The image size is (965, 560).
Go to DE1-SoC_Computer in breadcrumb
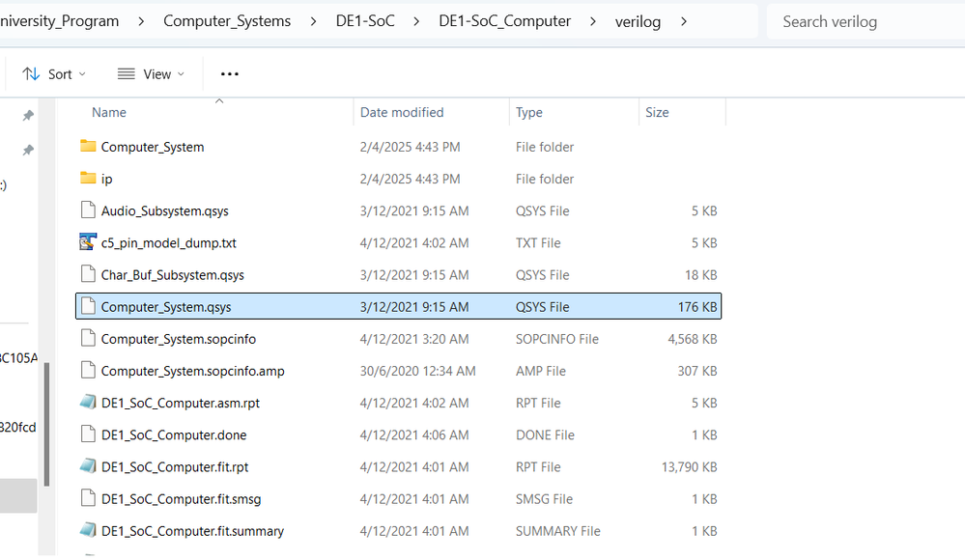[x=504, y=21]
